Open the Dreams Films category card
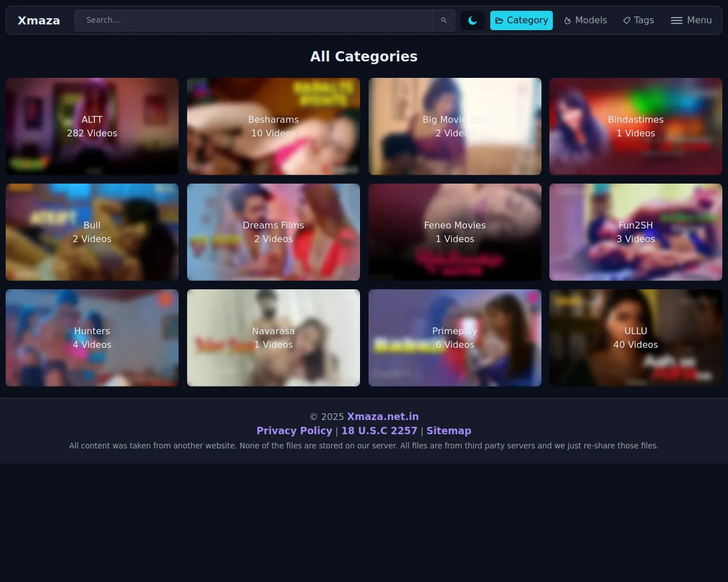The image size is (728, 582). point(274,232)
